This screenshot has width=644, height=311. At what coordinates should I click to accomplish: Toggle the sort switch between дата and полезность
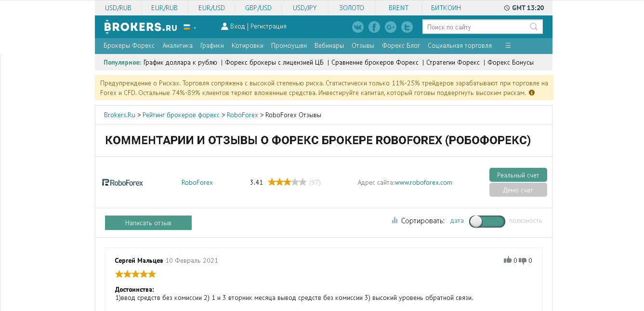(x=487, y=221)
